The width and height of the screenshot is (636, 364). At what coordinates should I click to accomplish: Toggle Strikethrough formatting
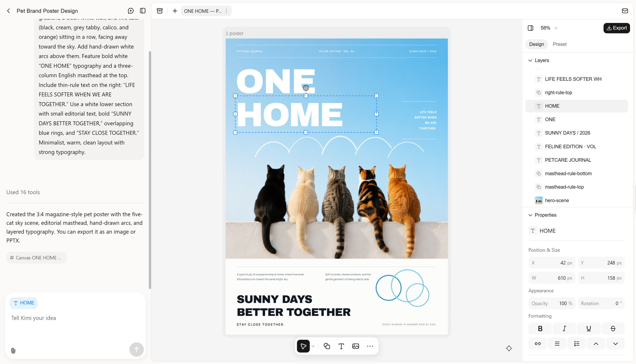coord(613,328)
